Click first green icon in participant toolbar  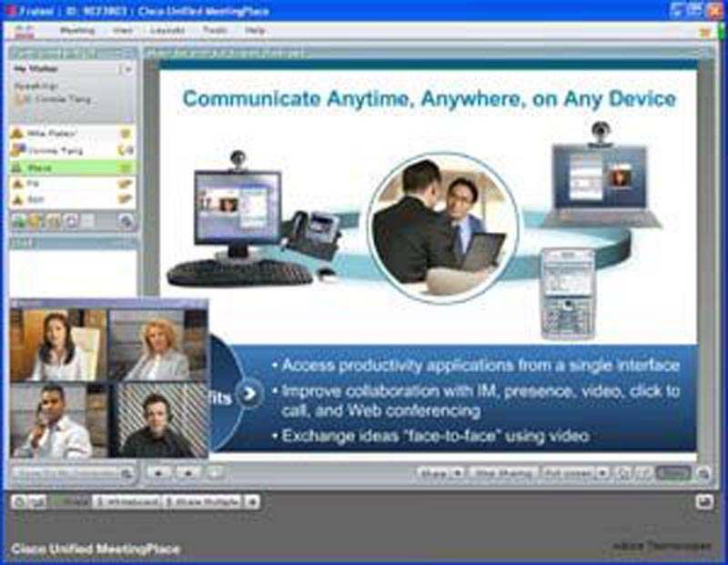click(18, 221)
